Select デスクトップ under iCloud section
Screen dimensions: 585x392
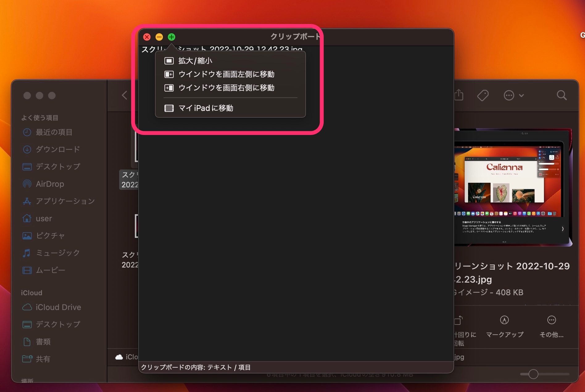(x=51, y=325)
